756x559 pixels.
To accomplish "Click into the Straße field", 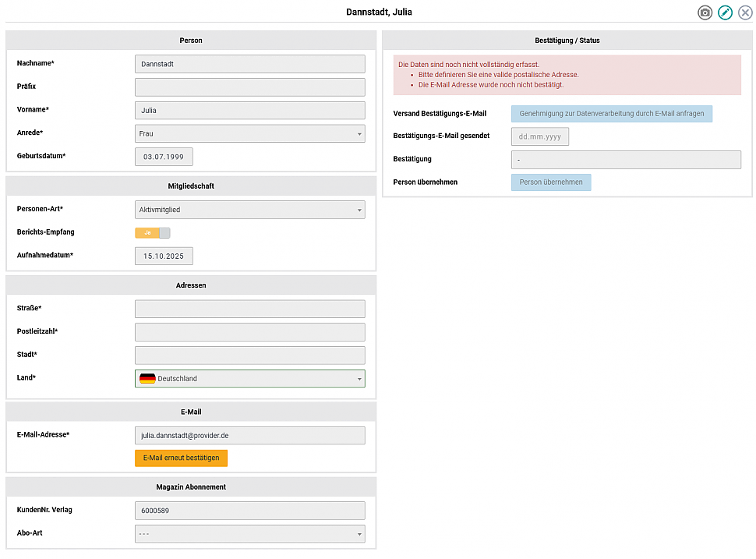I will click(x=249, y=310).
